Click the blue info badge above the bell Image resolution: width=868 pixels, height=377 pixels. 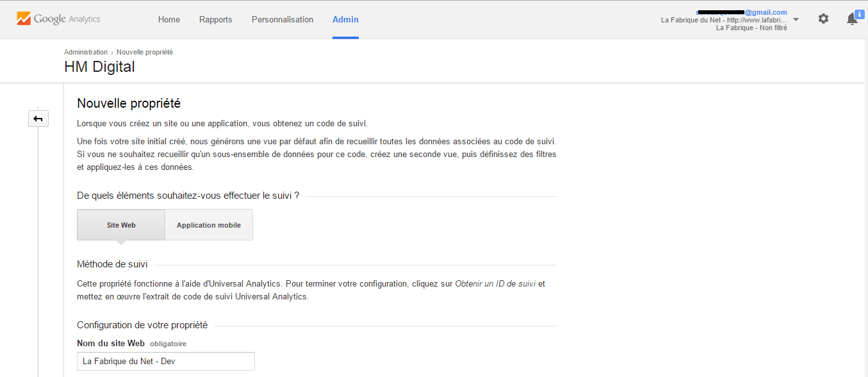[859, 13]
